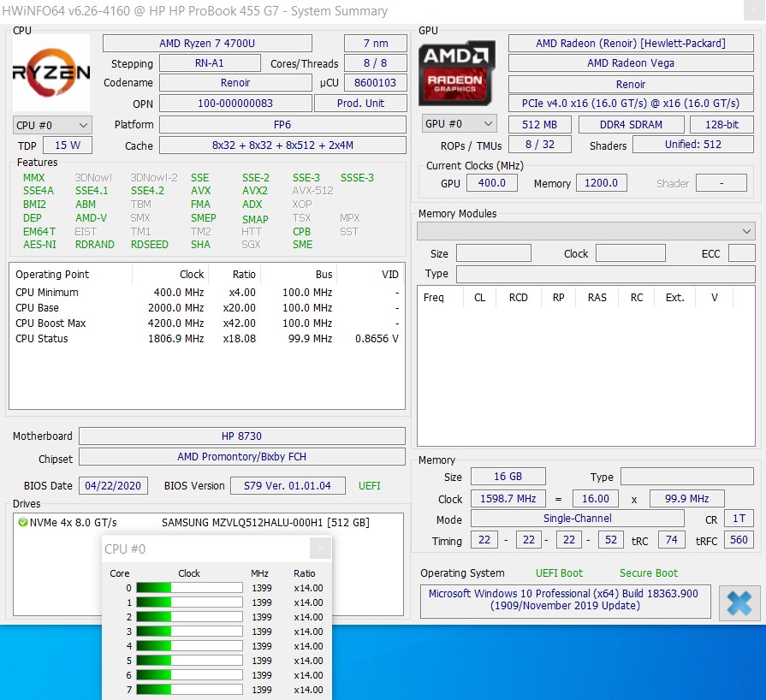The height and width of the screenshot is (700, 766).
Task: Click the 'AMD-V' feature label
Action: (91, 218)
